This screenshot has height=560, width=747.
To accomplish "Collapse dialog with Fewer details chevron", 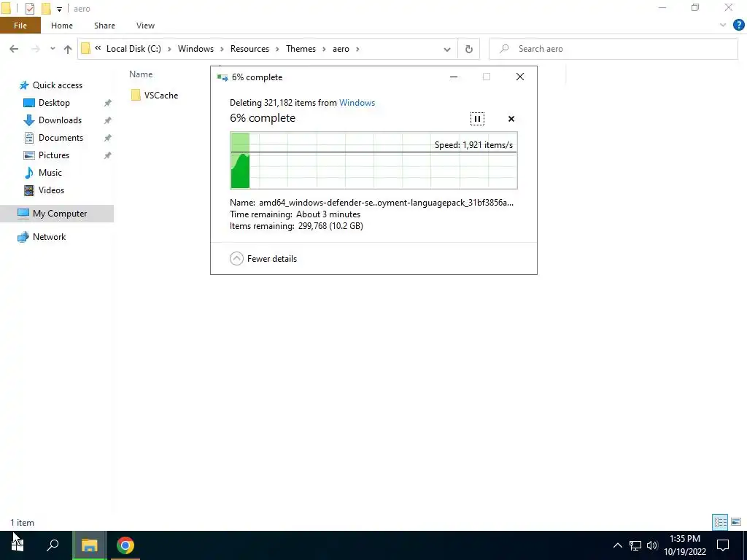I will point(237,259).
